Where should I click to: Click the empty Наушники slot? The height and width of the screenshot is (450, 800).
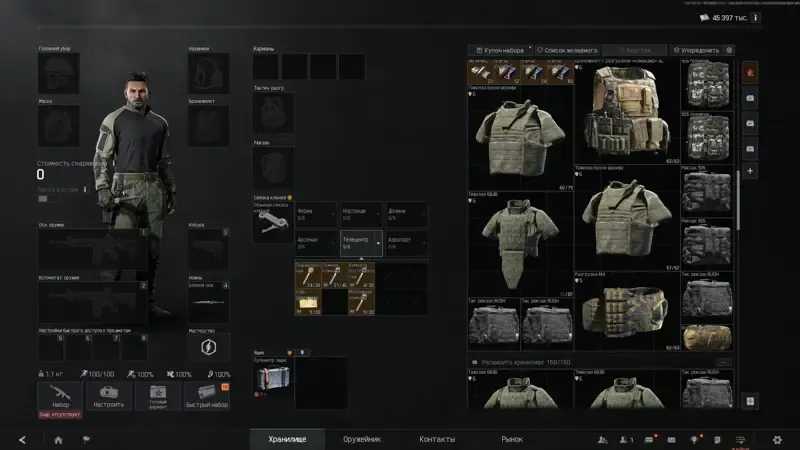(x=209, y=73)
